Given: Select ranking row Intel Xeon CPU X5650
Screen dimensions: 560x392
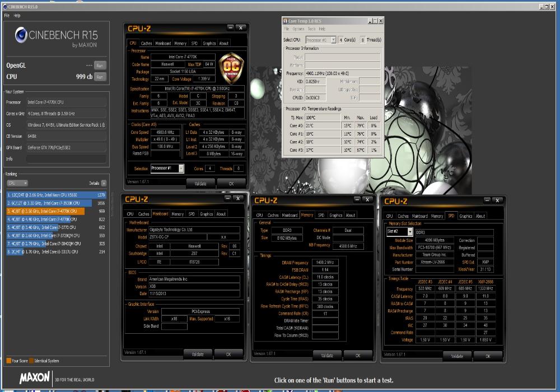Looking at the screenshot, I should click(x=56, y=195).
